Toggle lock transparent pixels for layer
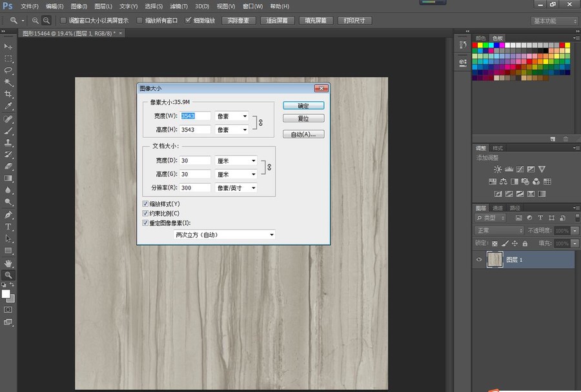The height and width of the screenshot is (392, 581). pos(494,243)
